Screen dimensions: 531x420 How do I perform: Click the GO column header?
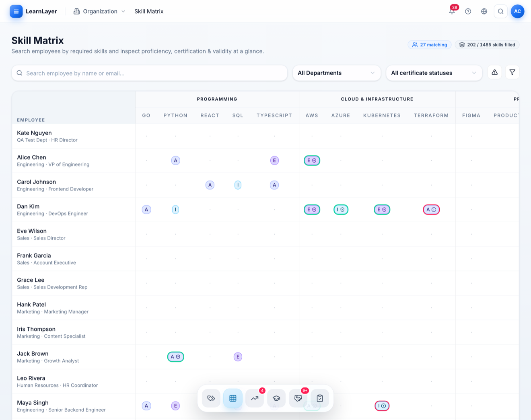point(146,115)
